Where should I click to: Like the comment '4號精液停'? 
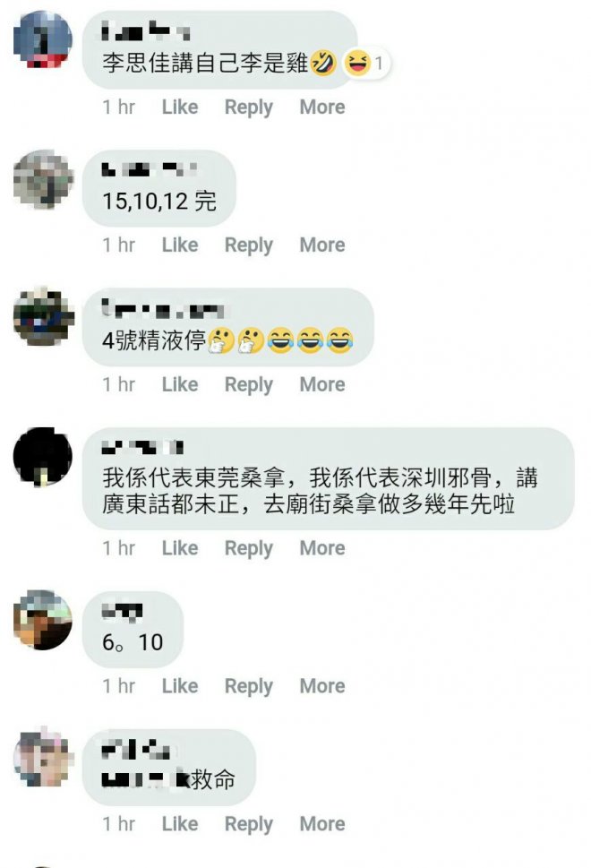pyautogui.click(x=180, y=384)
